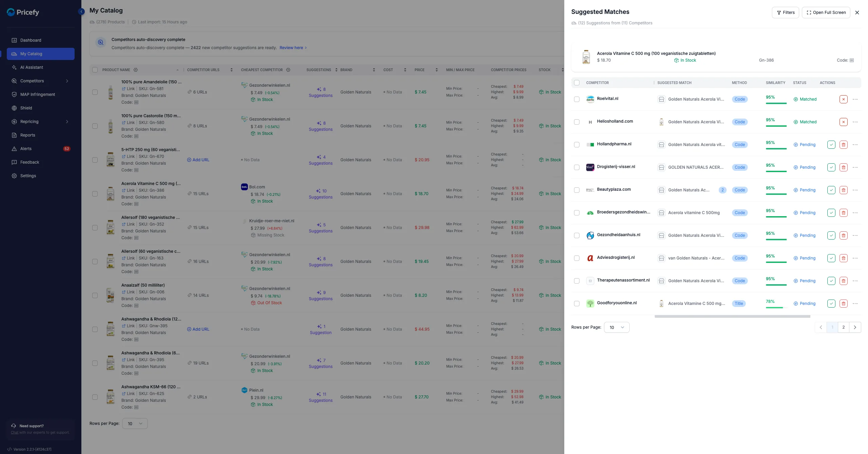
Task: Open the 10 Suggestions link for Acerola
Action: click(x=320, y=194)
